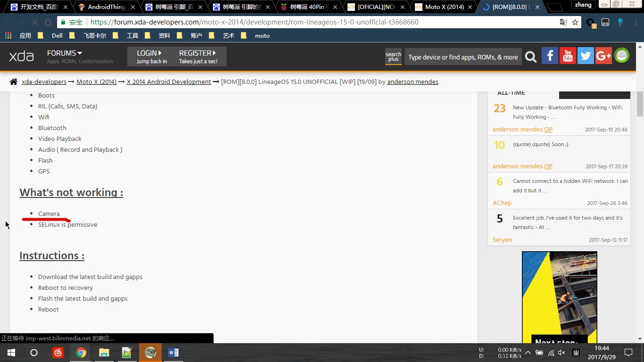Click the xda logo in header
This screenshot has width=644, height=362.
[22, 57]
